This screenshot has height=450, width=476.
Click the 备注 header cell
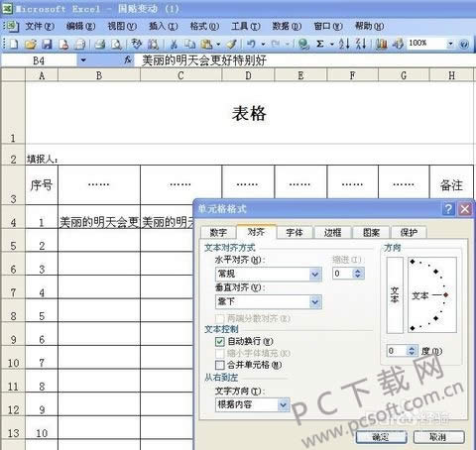pyautogui.click(x=451, y=185)
